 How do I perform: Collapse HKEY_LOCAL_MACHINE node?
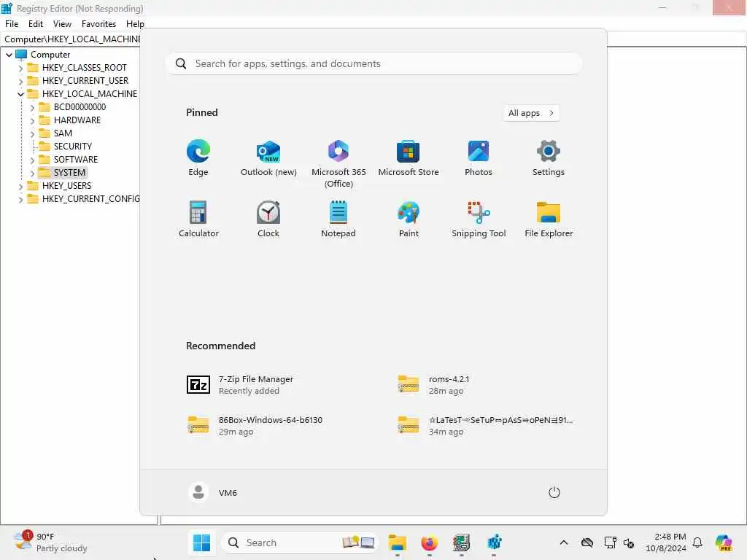pos(20,94)
